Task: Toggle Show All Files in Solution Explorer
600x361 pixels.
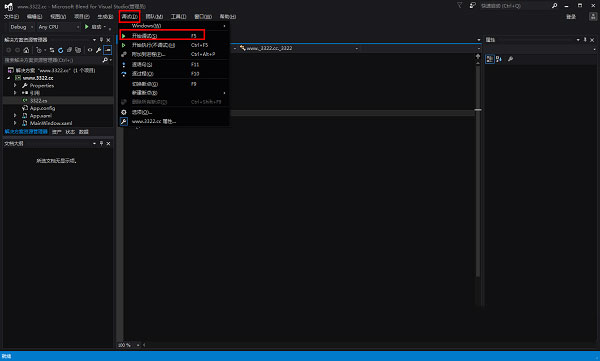Action: click(x=78, y=50)
